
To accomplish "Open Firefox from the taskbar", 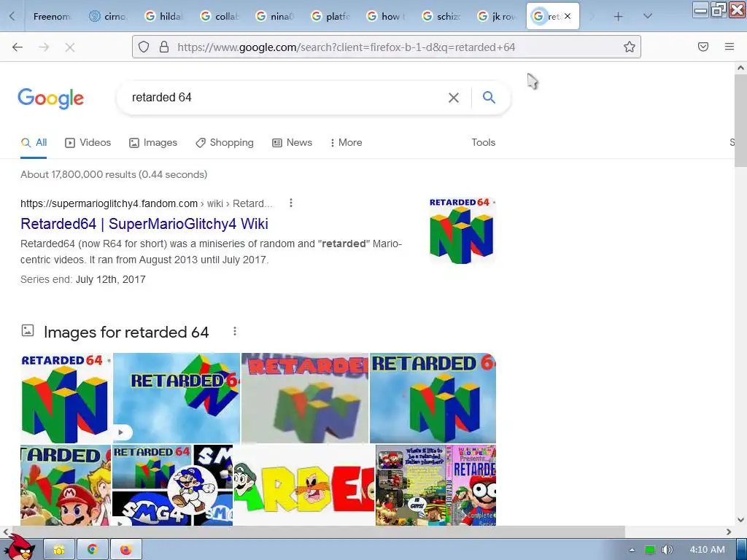I will (125, 550).
